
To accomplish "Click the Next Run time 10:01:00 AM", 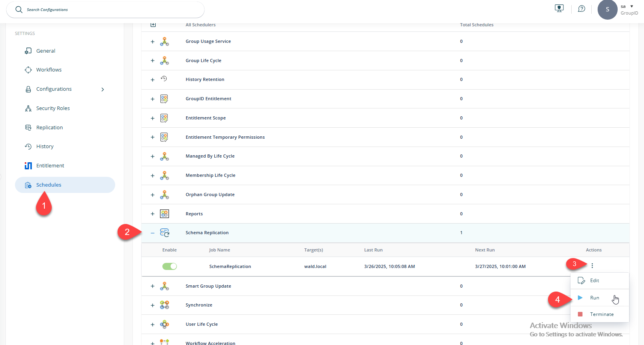I will click(500, 266).
